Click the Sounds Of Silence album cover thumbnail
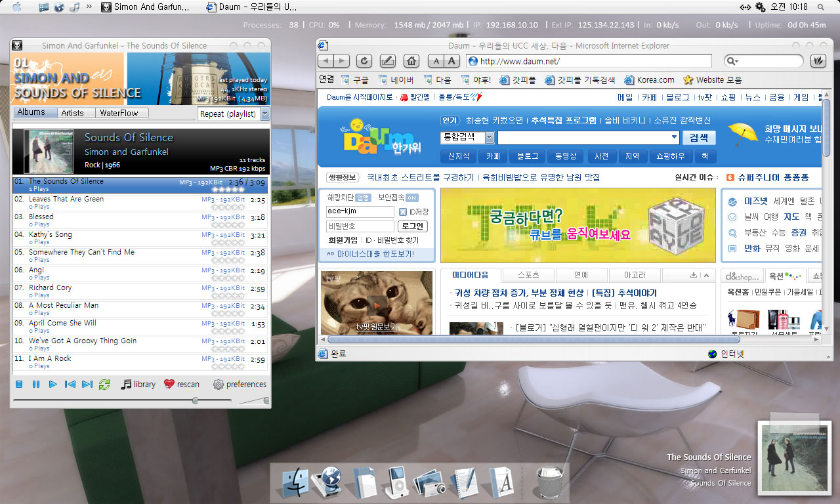This screenshot has height=504, width=840. (x=49, y=152)
